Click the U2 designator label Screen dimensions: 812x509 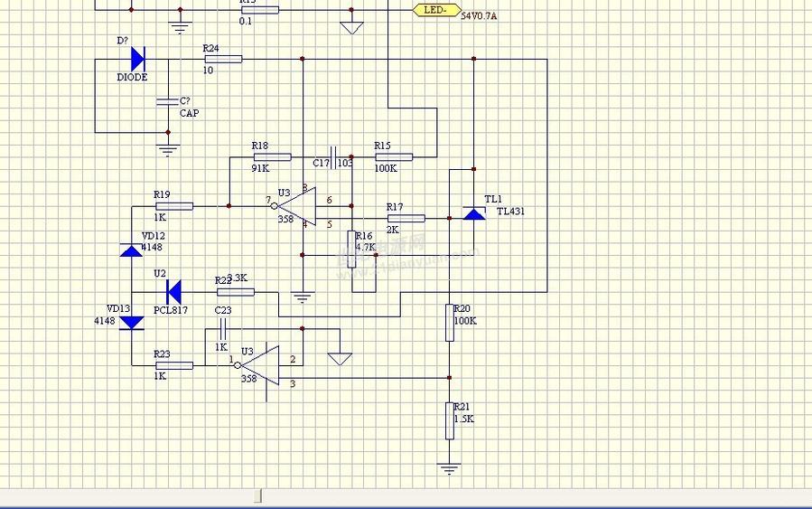click(x=160, y=273)
